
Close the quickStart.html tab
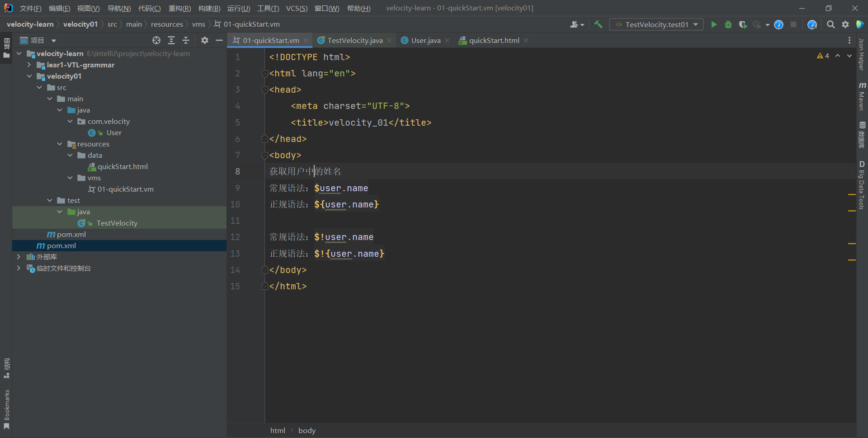point(526,40)
